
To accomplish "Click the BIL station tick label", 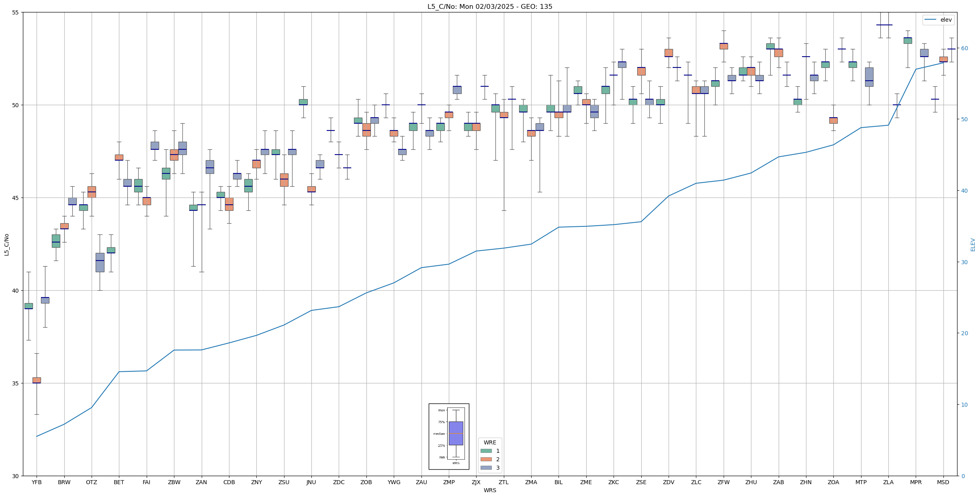I will point(559,482).
